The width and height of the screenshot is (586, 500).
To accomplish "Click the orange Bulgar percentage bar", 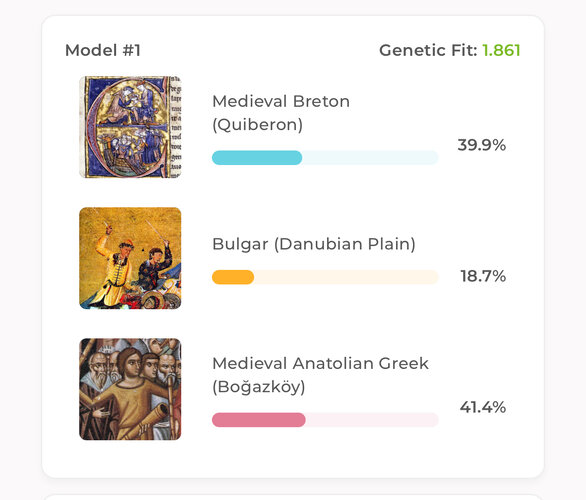I will [x=233, y=277].
